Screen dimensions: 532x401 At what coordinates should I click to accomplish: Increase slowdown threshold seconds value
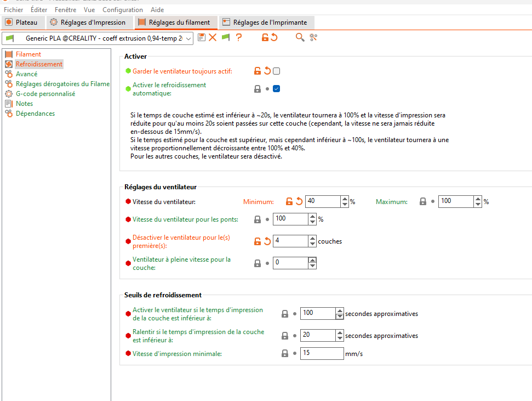[x=340, y=332]
